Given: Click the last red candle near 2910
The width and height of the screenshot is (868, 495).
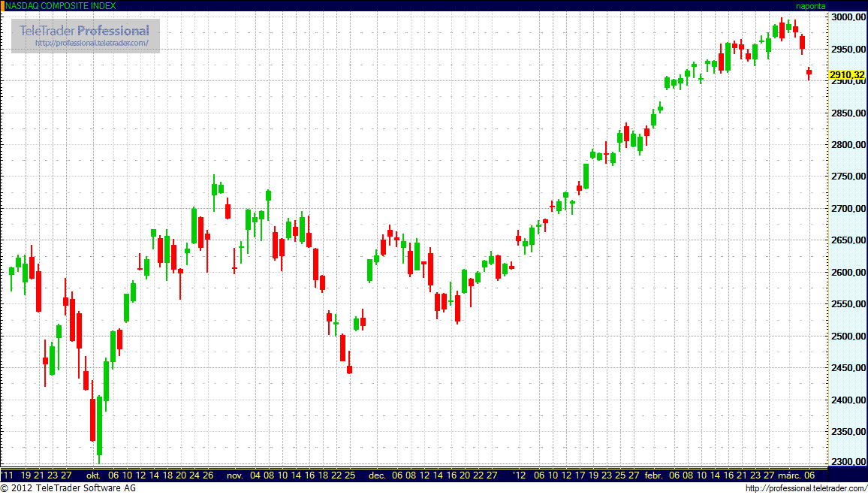Looking at the screenshot, I should pyautogui.click(x=809, y=72).
